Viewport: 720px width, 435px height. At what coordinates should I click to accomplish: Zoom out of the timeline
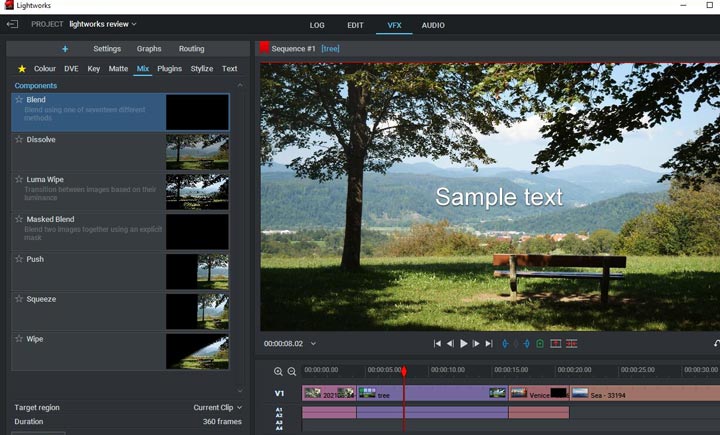pos(292,371)
